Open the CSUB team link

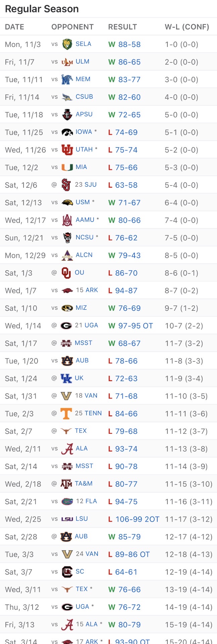(84, 97)
